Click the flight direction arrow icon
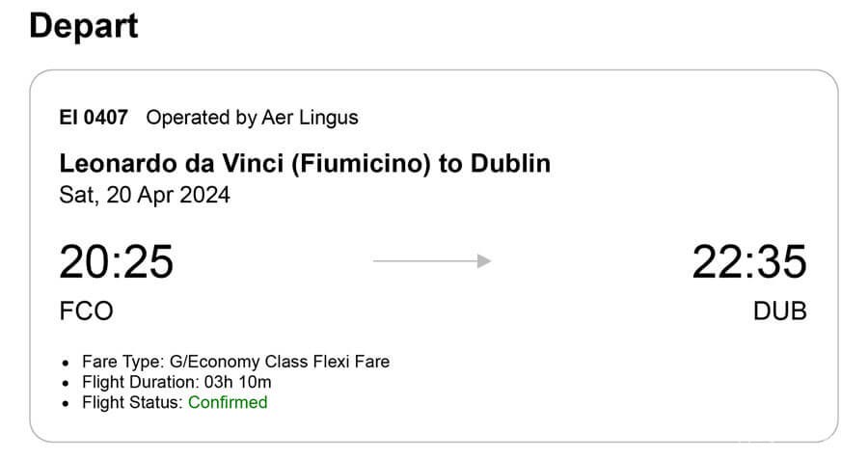868x459 pixels. point(432,260)
